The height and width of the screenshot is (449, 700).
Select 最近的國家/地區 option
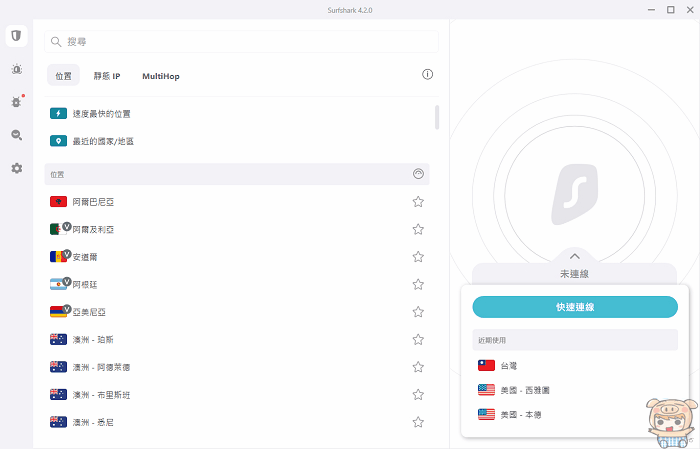[237, 141]
